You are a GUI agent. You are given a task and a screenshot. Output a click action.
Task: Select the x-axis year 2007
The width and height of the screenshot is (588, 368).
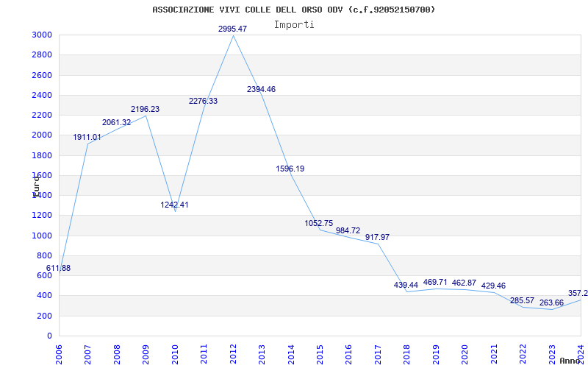tap(87, 355)
